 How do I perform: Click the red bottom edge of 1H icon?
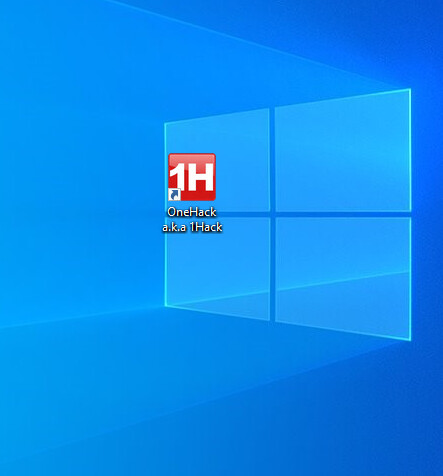pyautogui.click(x=198, y=197)
